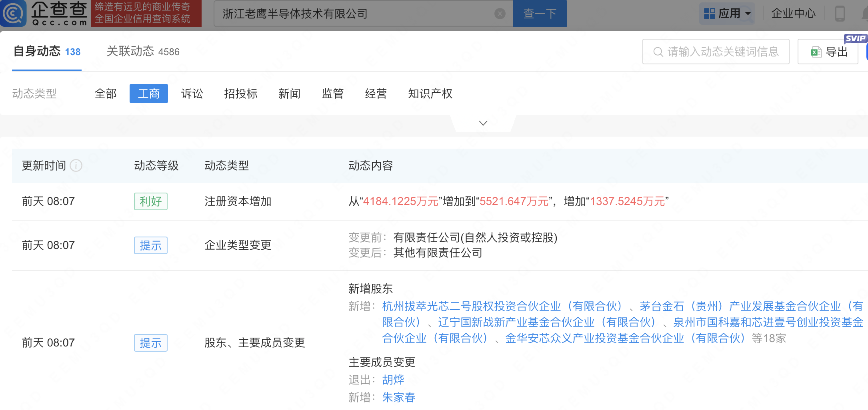The width and height of the screenshot is (868, 410).
Task: Switch to the 关联动态 tab
Action: click(x=143, y=52)
